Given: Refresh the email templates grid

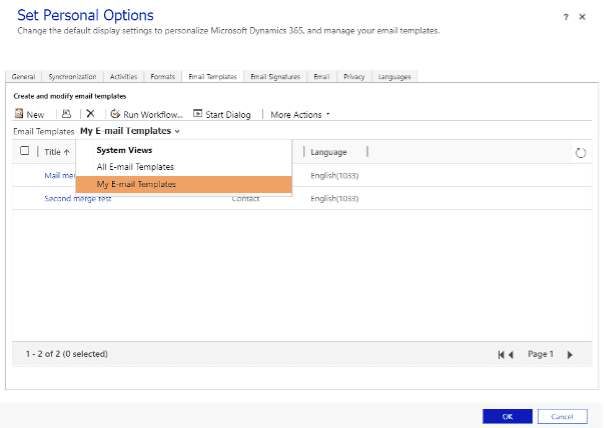Looking at the screenshot, I should 581,152.
